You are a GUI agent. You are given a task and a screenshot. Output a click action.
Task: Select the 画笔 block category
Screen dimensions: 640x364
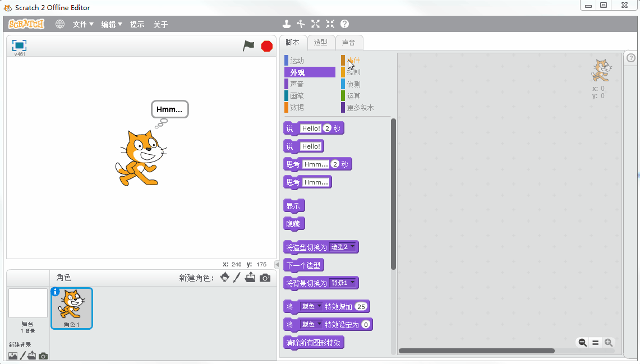pos(310,96)
